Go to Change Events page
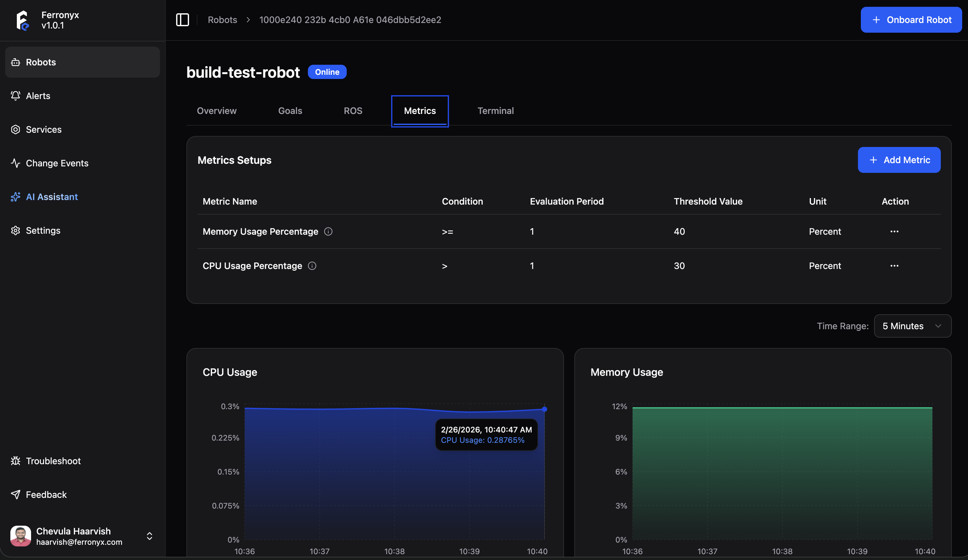Screen dimensions: 968x560 tap(57, 163)
